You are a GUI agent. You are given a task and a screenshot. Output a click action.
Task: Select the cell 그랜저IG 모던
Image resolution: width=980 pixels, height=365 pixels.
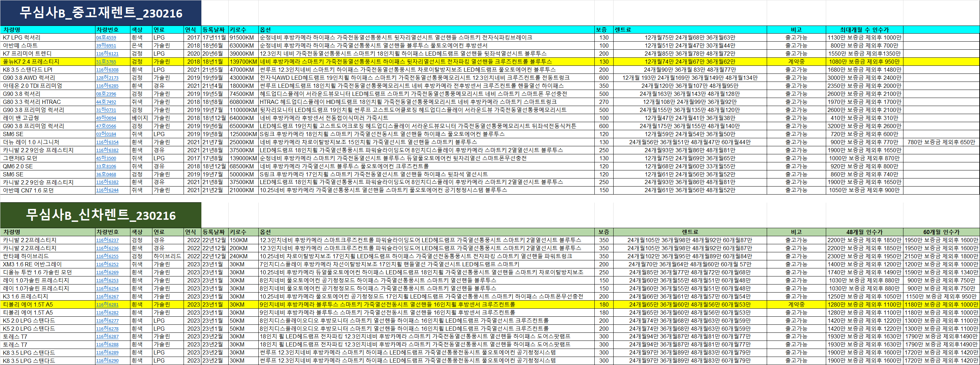[48, 158]
